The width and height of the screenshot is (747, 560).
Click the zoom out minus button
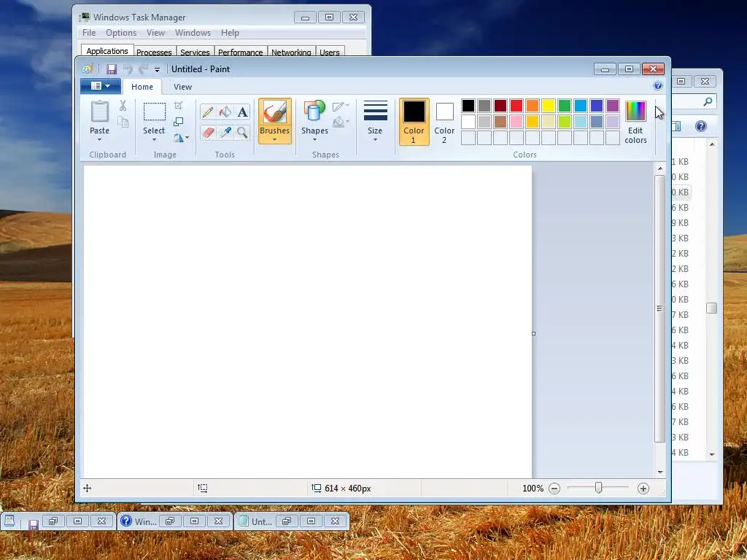coord(554,489)
